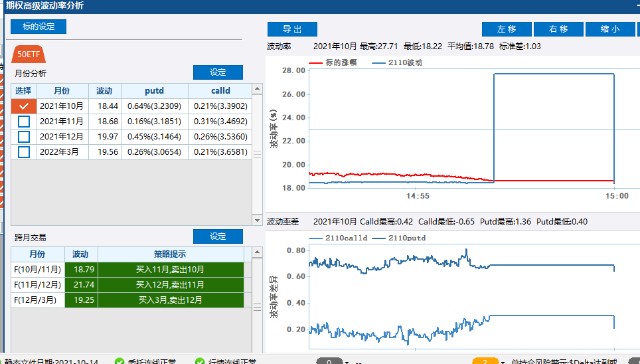Select the F(10月/11月) row label

[x=38, y=270]
